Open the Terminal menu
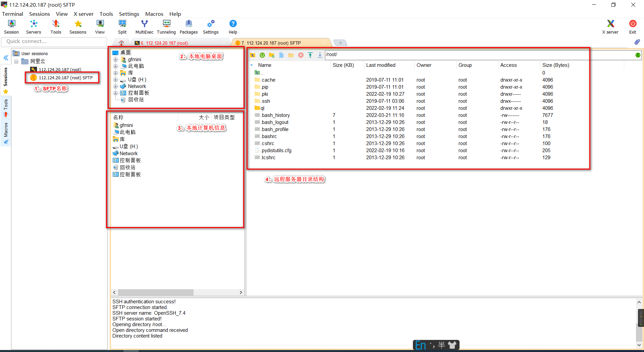644x352 pixels. 12,14
